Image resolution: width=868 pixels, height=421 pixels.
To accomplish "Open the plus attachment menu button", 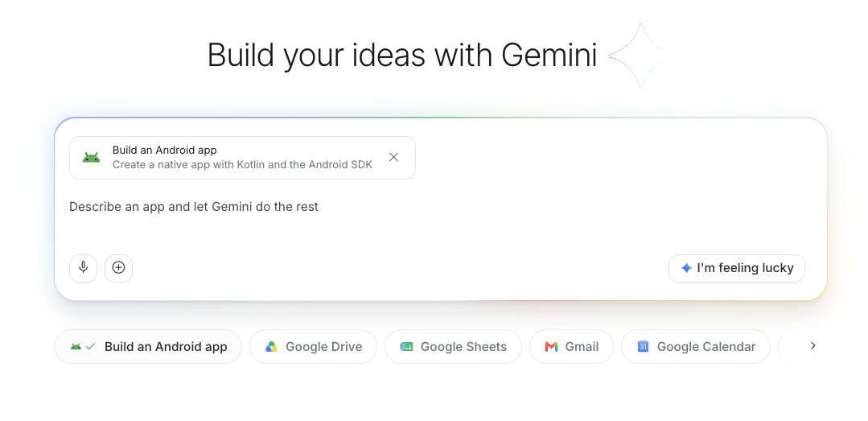I will (x=118, y=268).
